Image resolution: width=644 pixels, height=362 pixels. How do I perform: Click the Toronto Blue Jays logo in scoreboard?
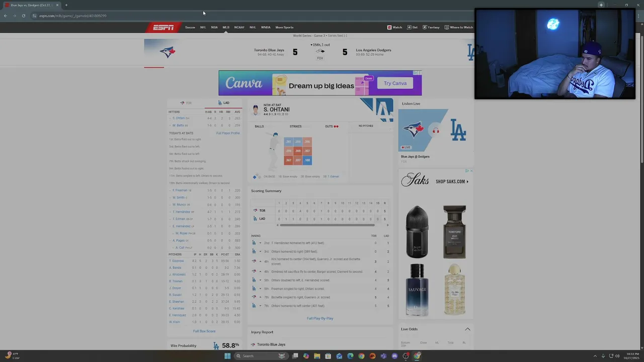click(168, 51)
